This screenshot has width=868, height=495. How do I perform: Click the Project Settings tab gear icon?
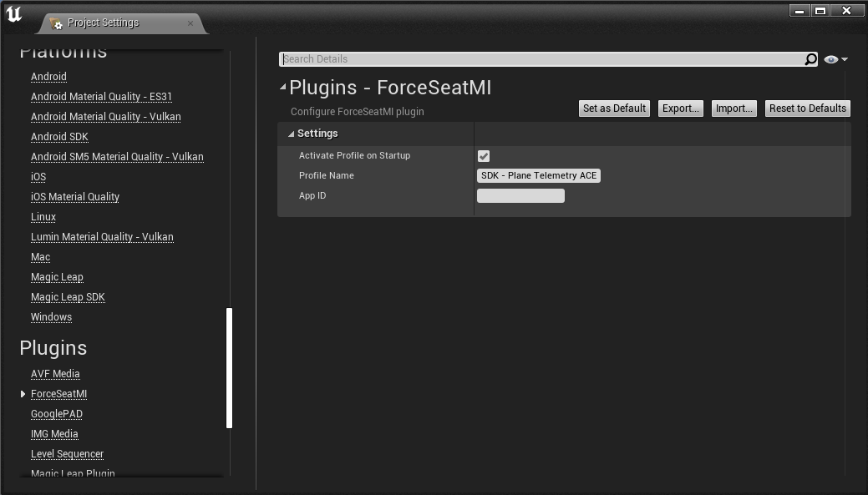55,23
